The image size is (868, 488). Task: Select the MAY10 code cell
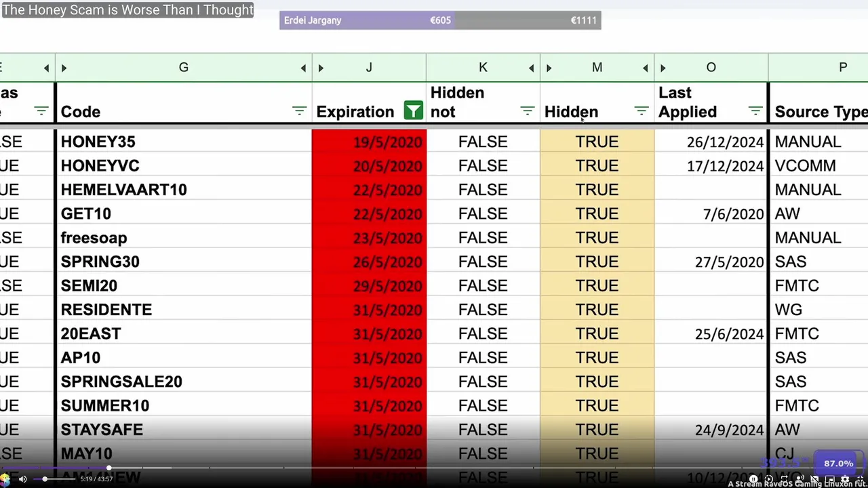[183, 454]
